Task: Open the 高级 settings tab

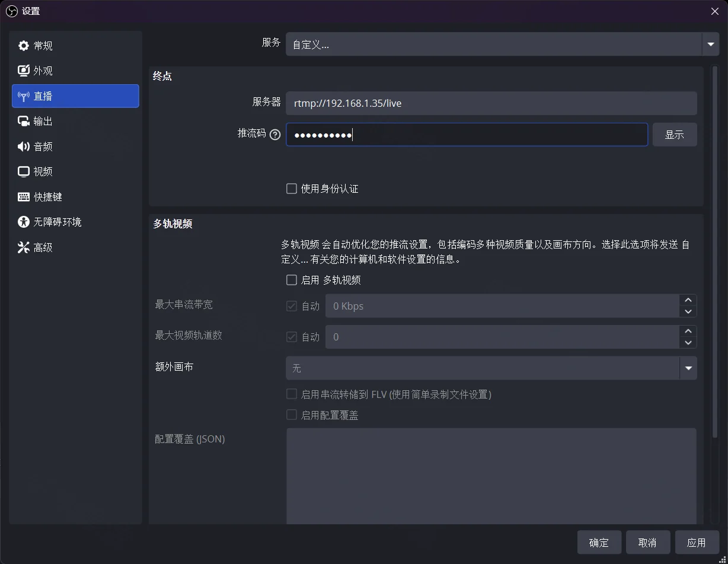Action: click(x=75, y=247)
